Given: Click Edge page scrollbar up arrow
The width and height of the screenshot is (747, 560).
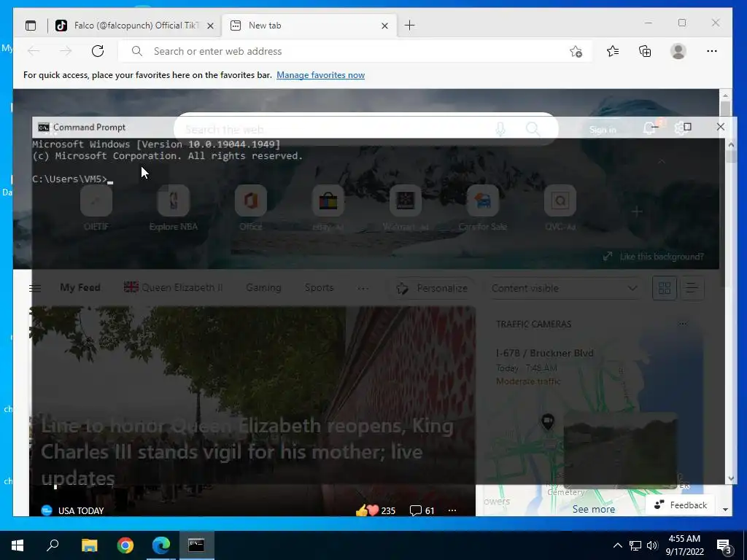Looking at the screenshot, I should pyautogui.click(x=725, y=96).
